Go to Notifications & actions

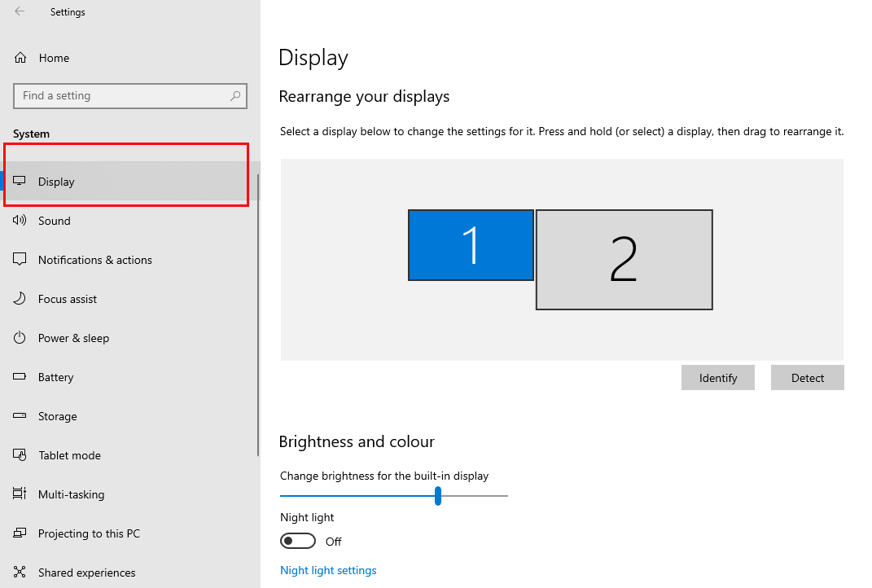point(130,260)
